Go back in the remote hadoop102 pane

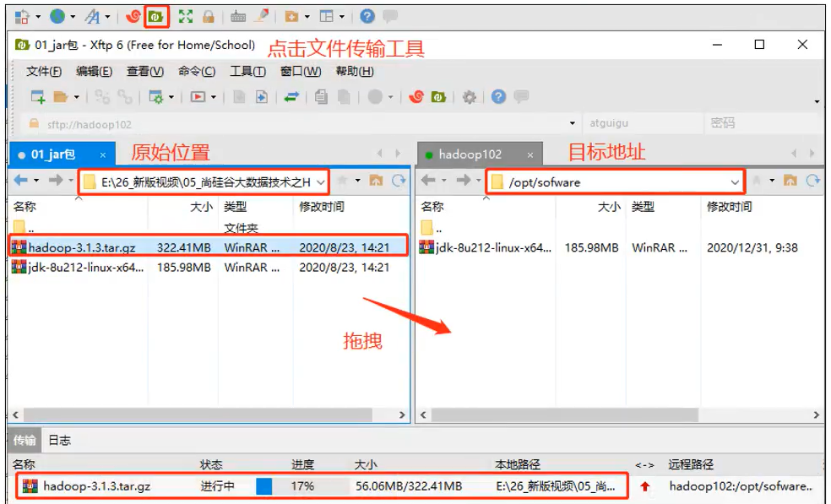coord(428,181)
